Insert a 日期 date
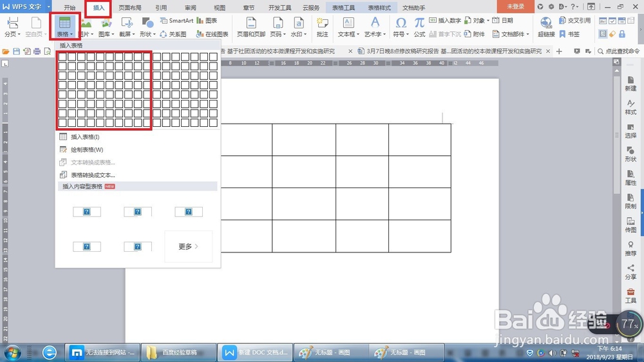644x362 pixels. click(503, 21)
